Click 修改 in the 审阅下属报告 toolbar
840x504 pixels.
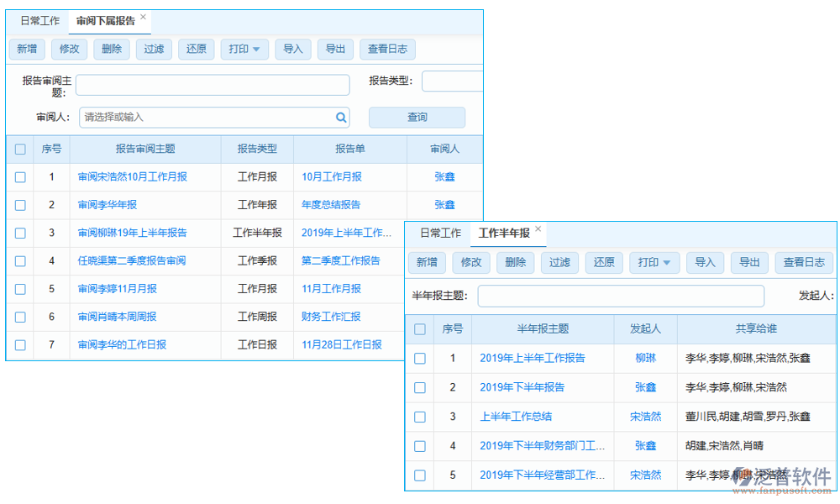[x=69, y=49]
